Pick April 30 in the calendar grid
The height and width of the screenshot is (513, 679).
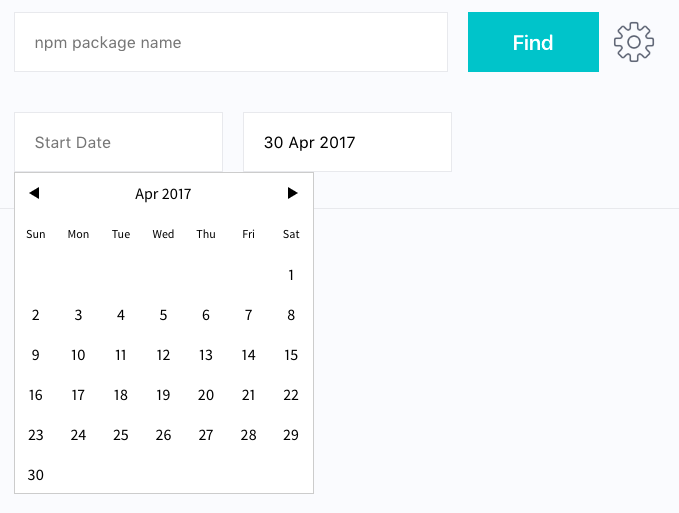coord(36,475)
